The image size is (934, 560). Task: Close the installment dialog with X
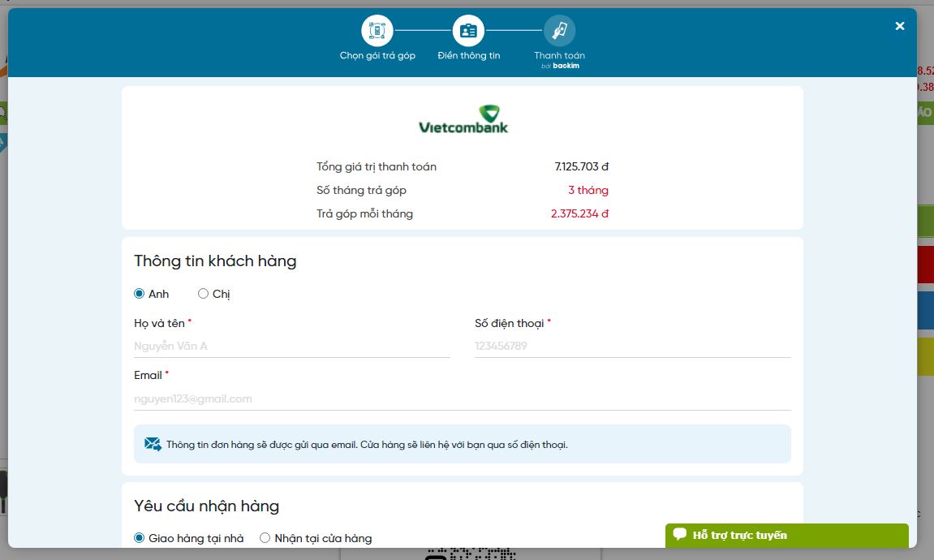click(899, 26)
